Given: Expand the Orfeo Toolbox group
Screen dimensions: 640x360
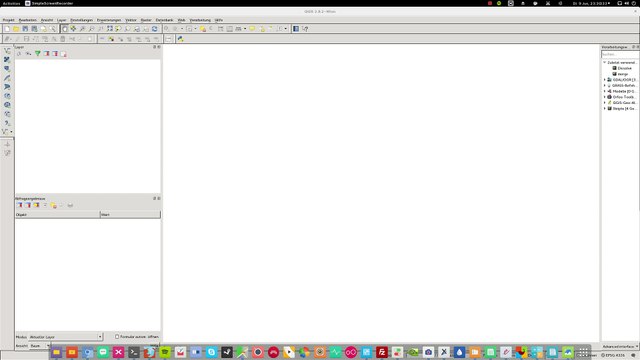Looking at the screenshot, I should click(x=604, y=97).
